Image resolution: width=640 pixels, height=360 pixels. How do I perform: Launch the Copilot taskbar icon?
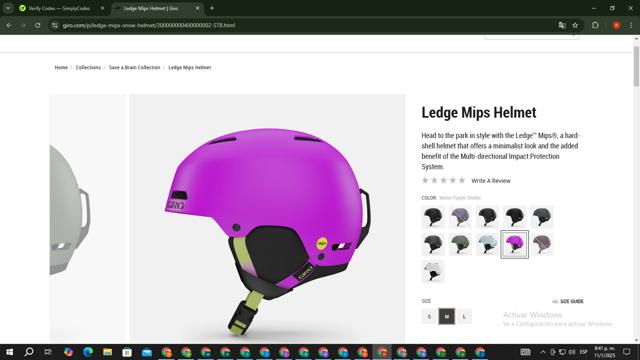(68, 352)
